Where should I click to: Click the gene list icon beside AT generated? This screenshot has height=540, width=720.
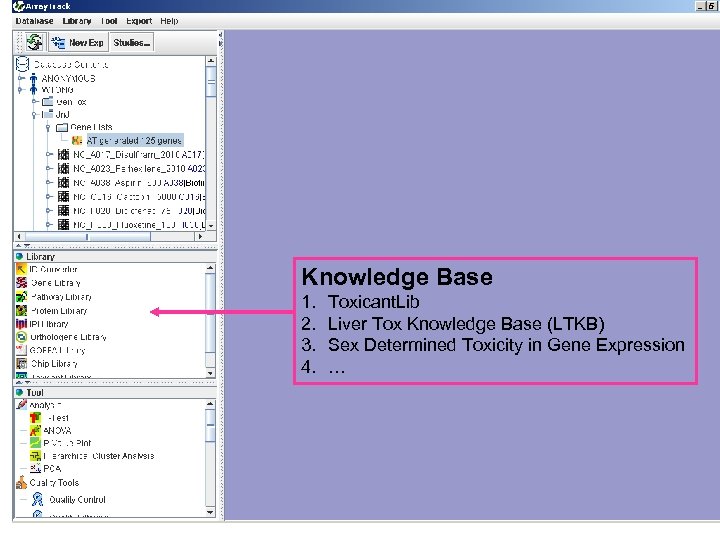pyautogui.click(x=77, y=141)
